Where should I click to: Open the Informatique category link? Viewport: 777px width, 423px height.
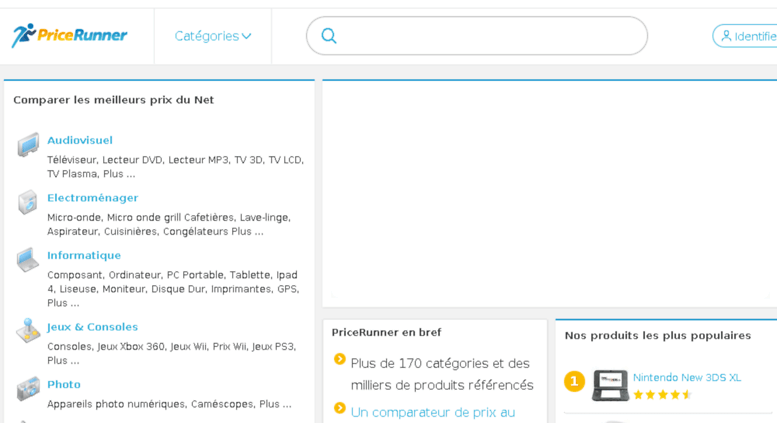(x=84, y=255)
